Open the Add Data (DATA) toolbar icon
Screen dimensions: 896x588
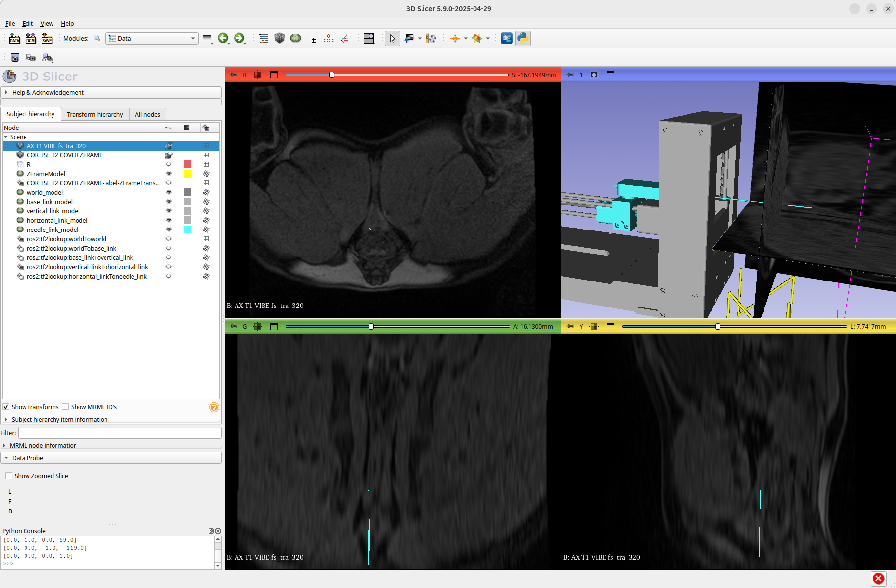click(15, 38)
